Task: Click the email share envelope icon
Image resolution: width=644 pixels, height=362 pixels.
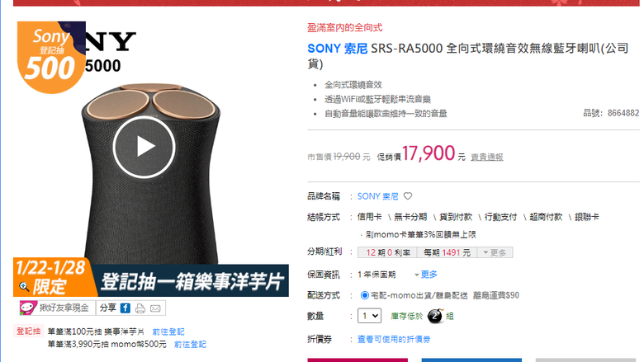Action: pyautogui.click(x=155, y=308)
